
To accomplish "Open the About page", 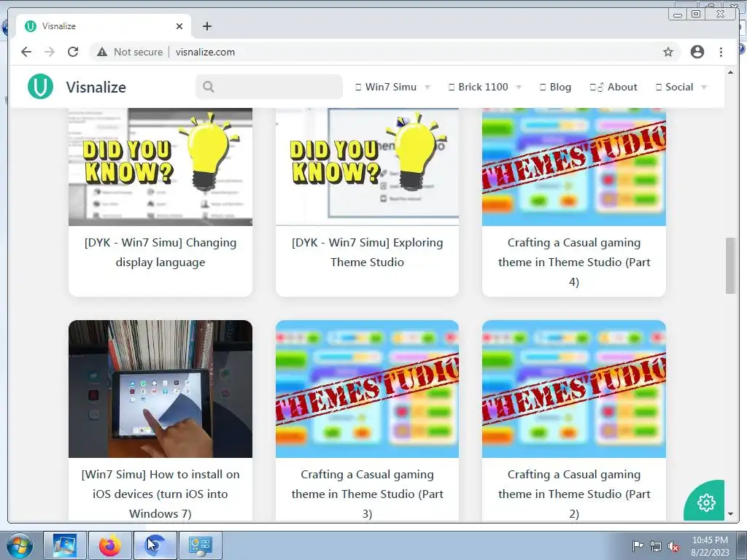I will click(614, 87).
